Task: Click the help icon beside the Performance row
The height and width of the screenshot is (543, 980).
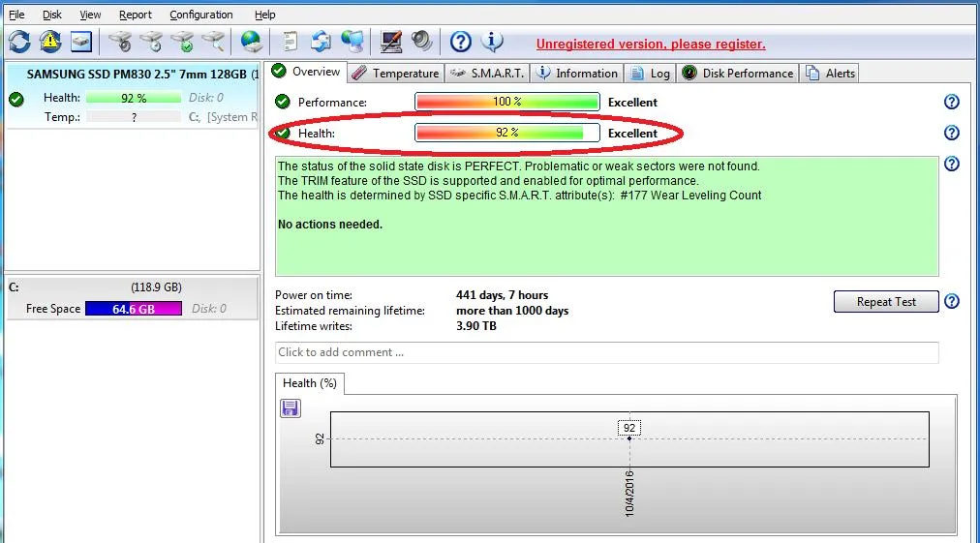Action: point(951,102)
